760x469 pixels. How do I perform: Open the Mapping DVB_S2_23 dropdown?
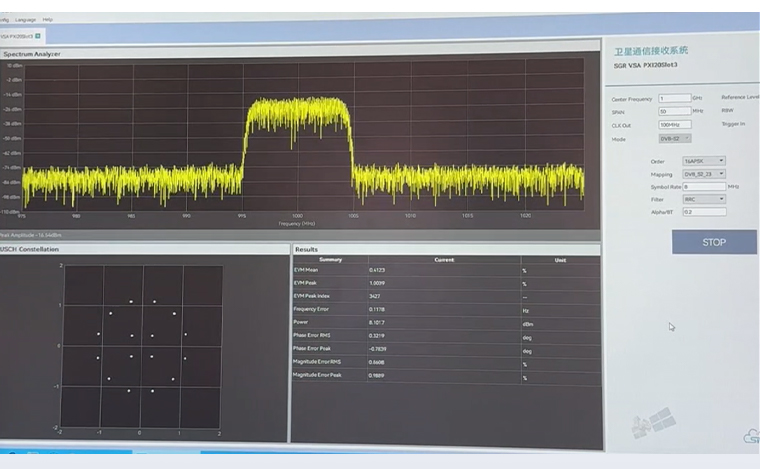pos(704,174)
